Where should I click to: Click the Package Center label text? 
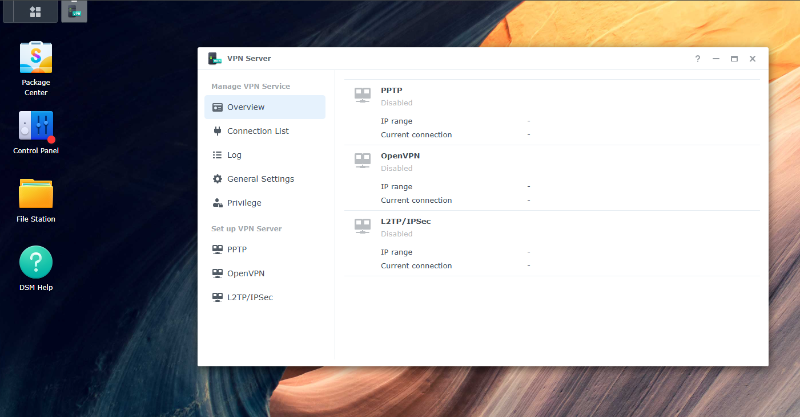coord(36,87)
